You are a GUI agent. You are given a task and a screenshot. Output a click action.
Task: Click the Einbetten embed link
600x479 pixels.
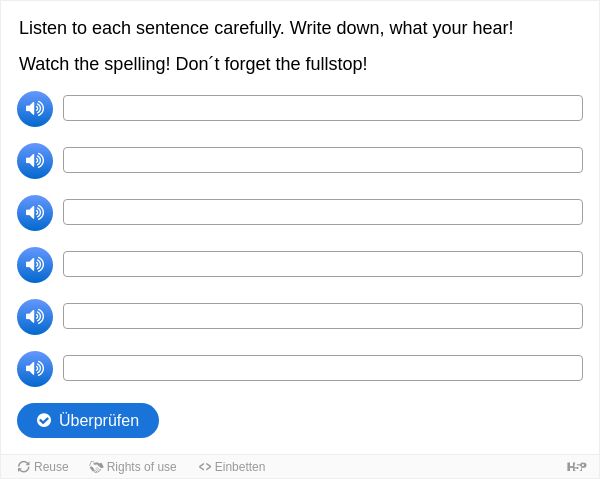point(232,467)
